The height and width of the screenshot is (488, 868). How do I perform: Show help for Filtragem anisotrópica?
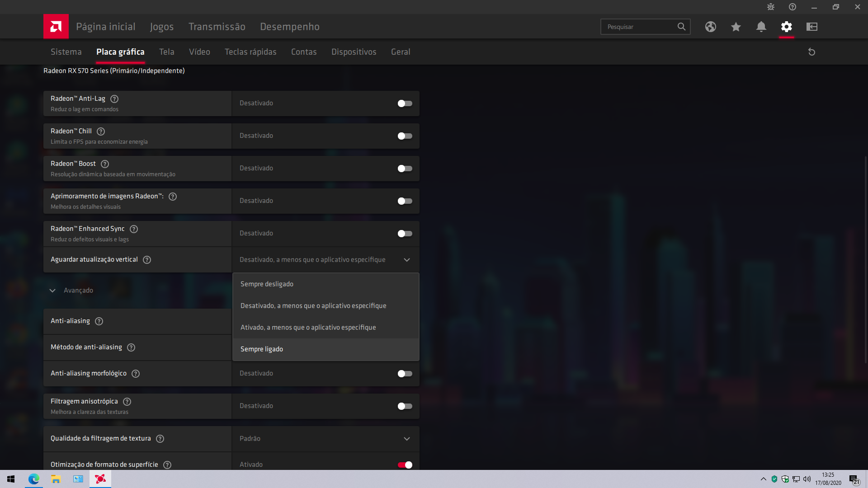[x=127, y=402]
